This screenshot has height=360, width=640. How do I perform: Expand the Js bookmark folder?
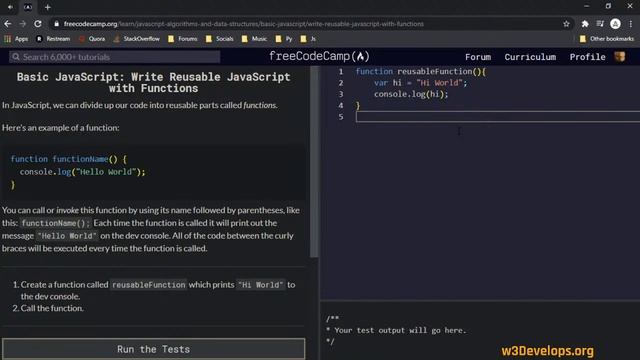click(308, 39)
